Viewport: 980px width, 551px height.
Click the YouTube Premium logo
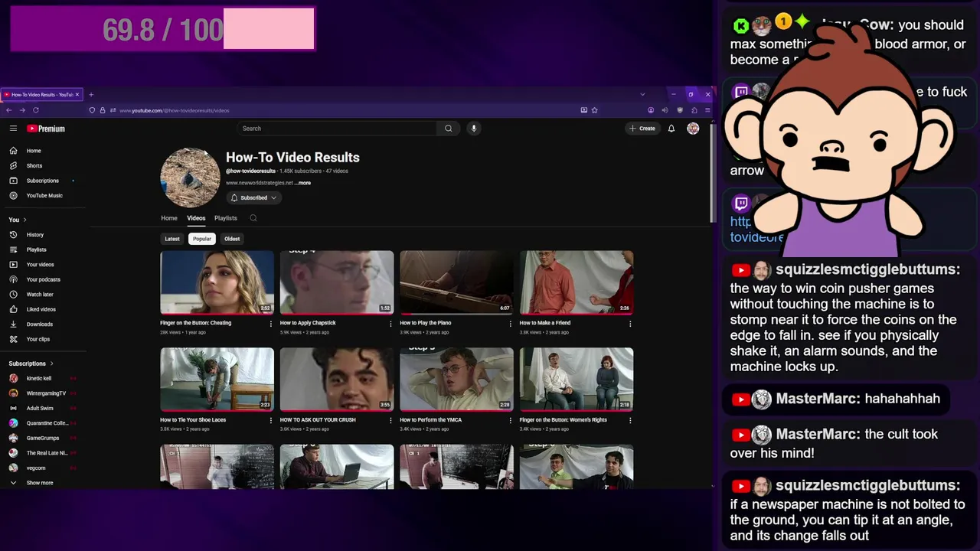click(x=46, y=129)
